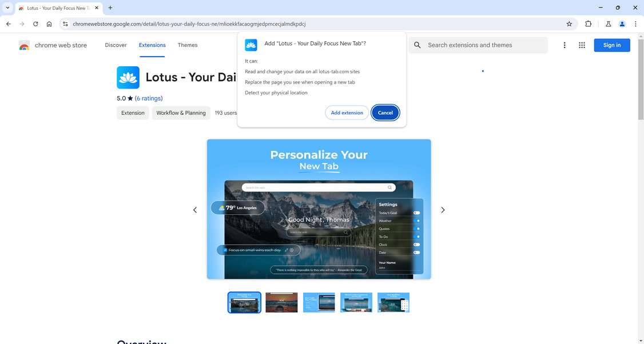Click the search magnifier in the store header

point(417,45)
